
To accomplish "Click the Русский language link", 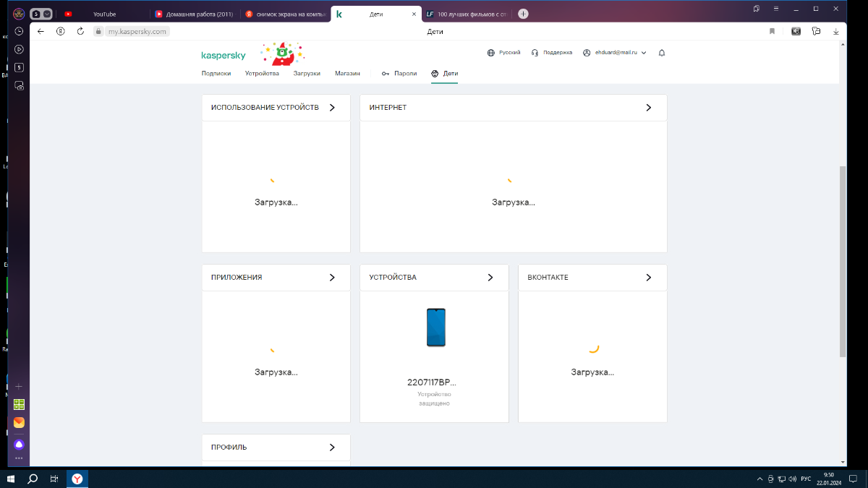I will pos(509,53).
